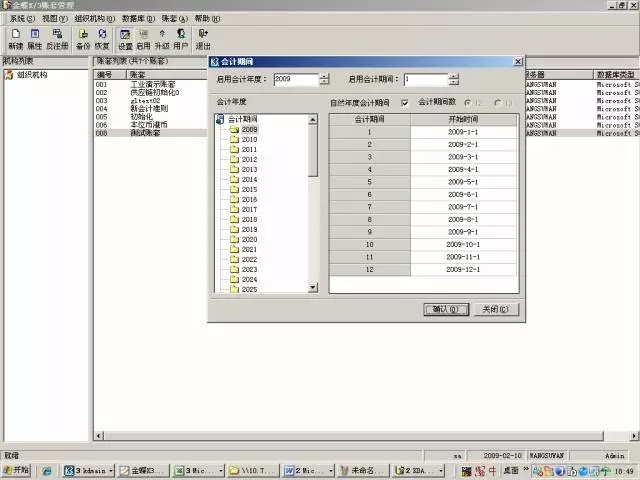The image size is (640, 480).
Task: Toggle the 自然年度会计期间 checkbox
Action: point(404,103)
